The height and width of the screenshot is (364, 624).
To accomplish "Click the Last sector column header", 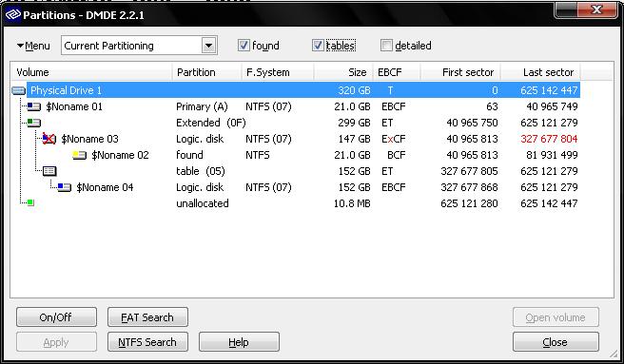I will tap(541, 72).
